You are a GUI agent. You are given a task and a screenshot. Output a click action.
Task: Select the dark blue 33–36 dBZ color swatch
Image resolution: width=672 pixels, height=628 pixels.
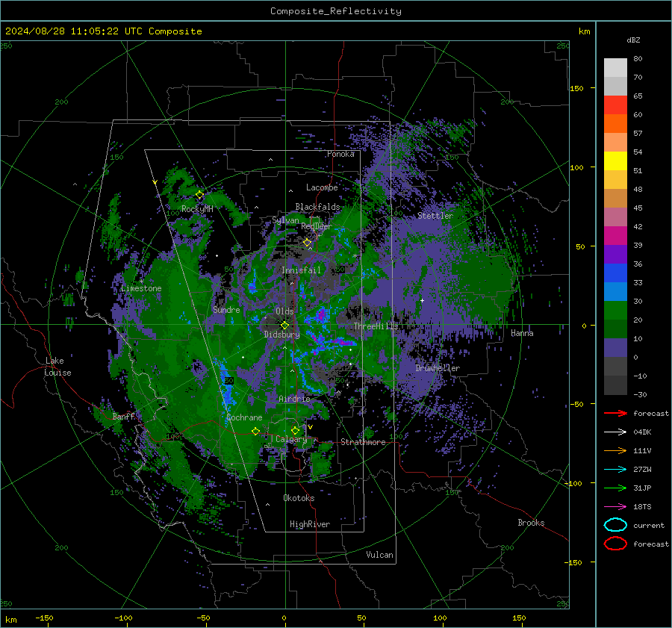pos(615,273)
